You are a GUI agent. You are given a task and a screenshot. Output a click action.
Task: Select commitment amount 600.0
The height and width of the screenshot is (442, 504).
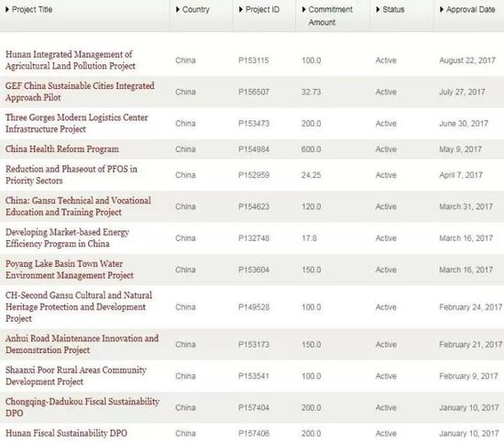(311, 149)
